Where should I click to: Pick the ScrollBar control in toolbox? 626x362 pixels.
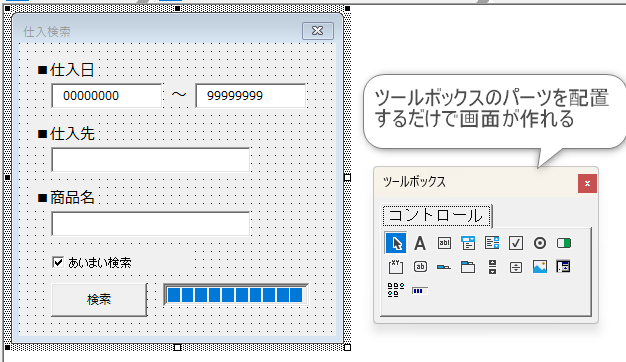pos(492,267)
